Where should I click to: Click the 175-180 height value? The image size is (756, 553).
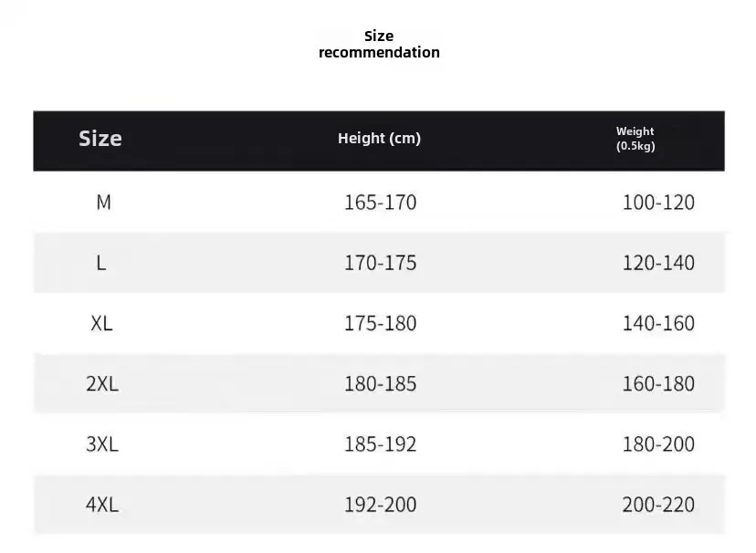click(380, 323)
